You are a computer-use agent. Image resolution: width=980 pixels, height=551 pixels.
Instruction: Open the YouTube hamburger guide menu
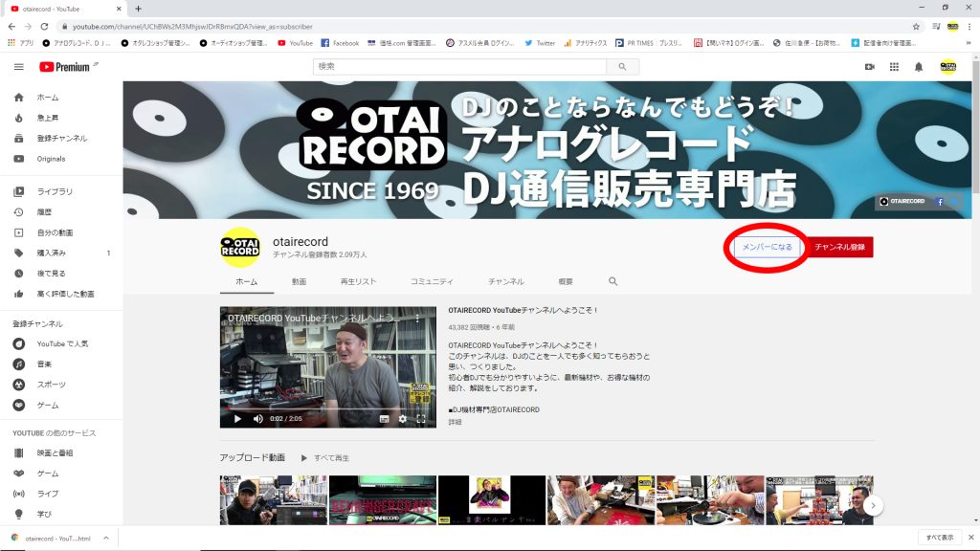point(19,67)
